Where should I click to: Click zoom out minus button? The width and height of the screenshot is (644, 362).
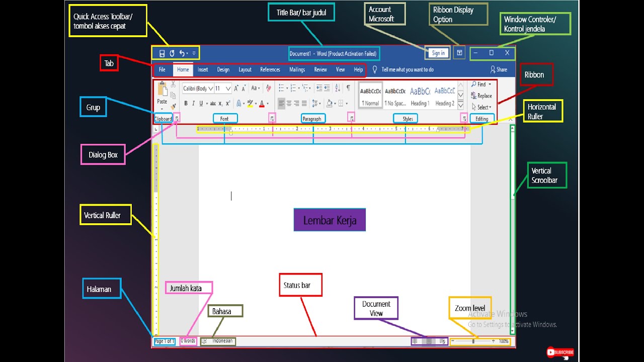tap(453, 341)
